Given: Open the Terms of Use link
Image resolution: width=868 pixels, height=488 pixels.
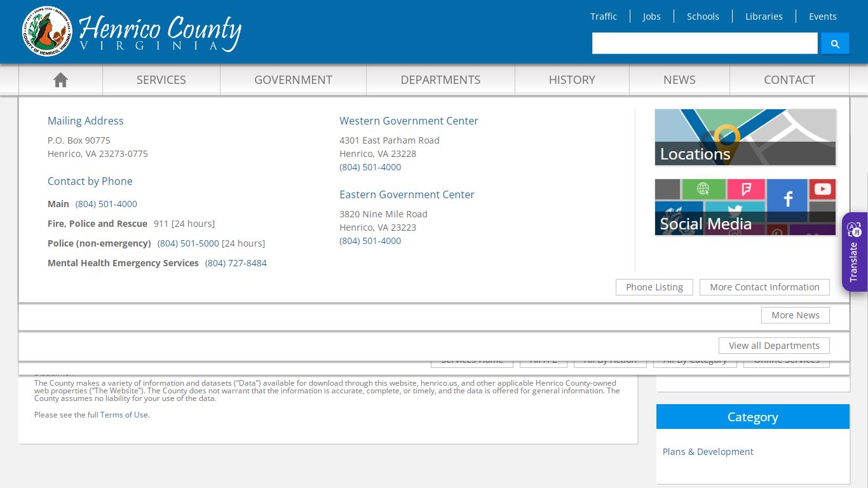Looking at the screenshot, I should click(124, 415).
